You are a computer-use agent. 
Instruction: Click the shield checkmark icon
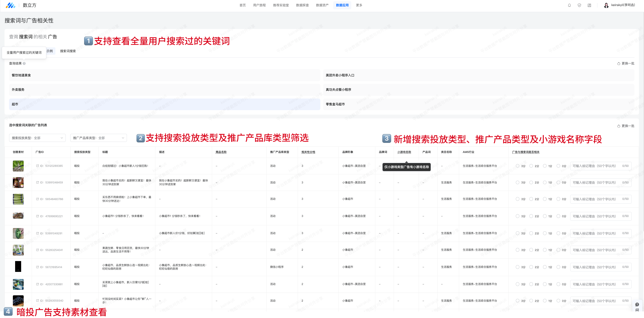[579, 5]
